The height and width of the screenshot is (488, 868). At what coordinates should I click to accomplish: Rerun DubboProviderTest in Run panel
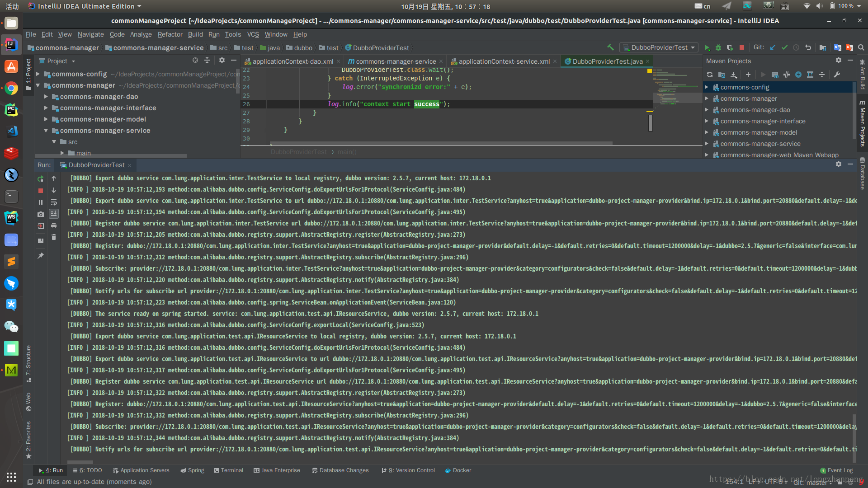[41, 178]
